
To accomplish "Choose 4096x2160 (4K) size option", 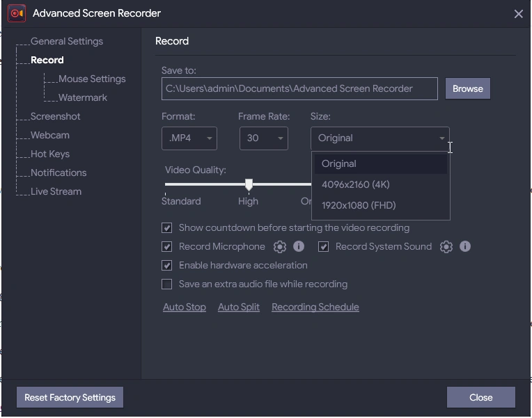I will pyautogui.click(x=380, y=184).
